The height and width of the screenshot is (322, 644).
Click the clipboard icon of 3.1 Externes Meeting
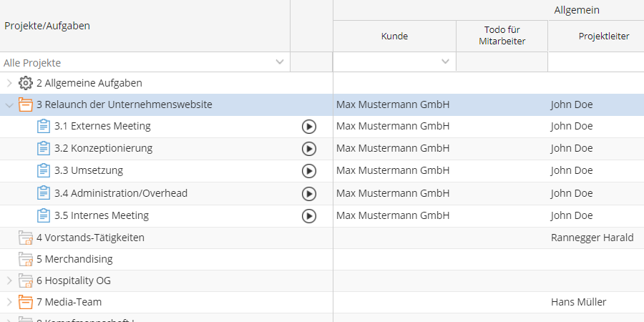coord(44,126)
